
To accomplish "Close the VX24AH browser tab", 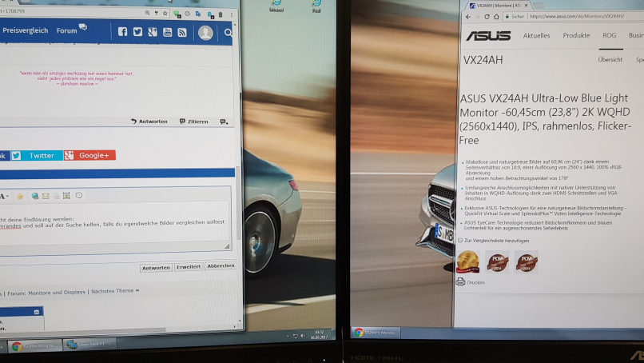I will tap(526, 6).
